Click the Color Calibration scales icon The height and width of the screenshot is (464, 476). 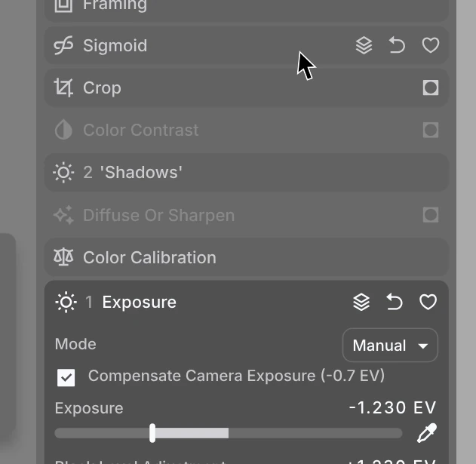(63, 257)
